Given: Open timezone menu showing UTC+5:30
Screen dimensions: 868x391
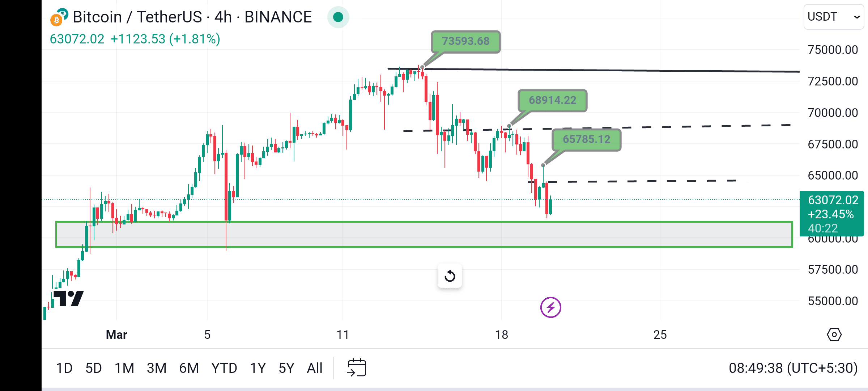Looking at the screenshot, I should (x=793, y=368).
